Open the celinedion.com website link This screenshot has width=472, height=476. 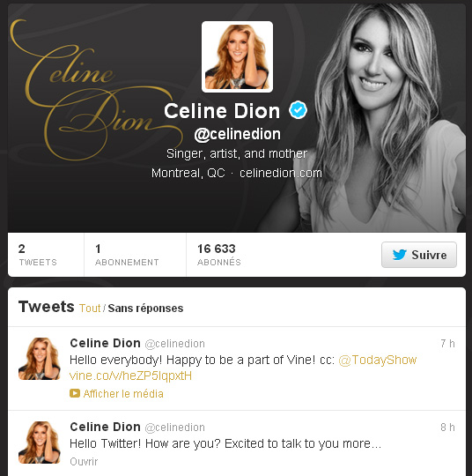281,173
